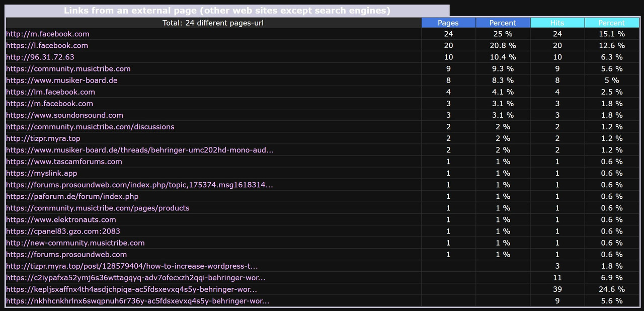Select the 2.5 % percent cell

[612, 92]
